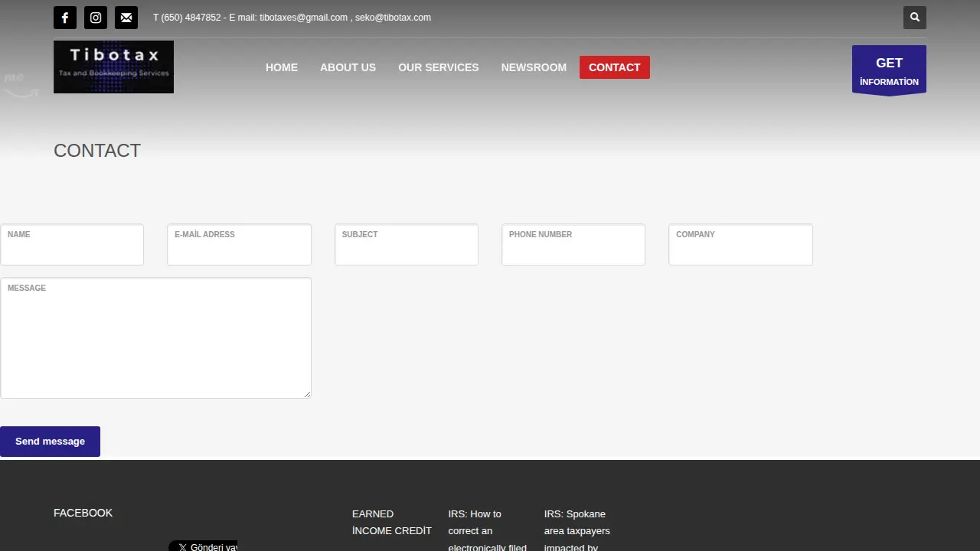Select the CONTACT menu item
This screenshot has height=551, width=980.
click(615, 67)
